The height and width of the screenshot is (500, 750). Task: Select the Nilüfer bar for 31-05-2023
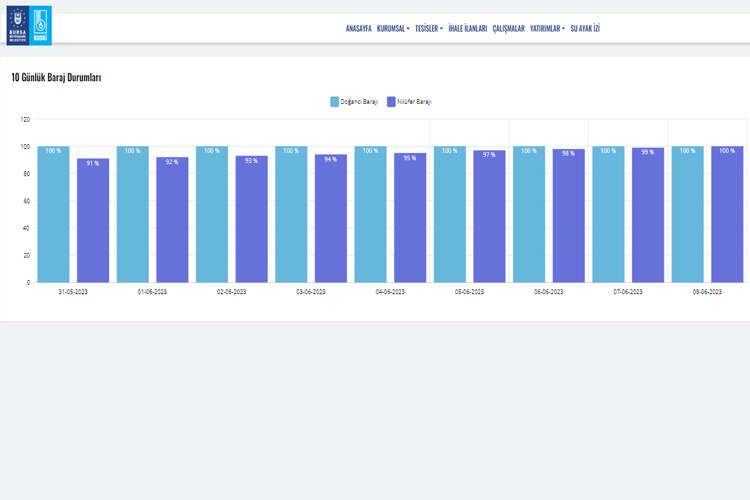click(x=93, y=220)
